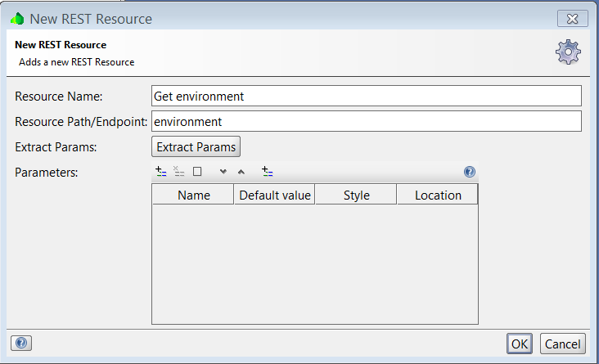Image resolution: width=599 pixels, height=364 pixels.
Task: Click the Name column header
Action: click(x=194, y=195)
